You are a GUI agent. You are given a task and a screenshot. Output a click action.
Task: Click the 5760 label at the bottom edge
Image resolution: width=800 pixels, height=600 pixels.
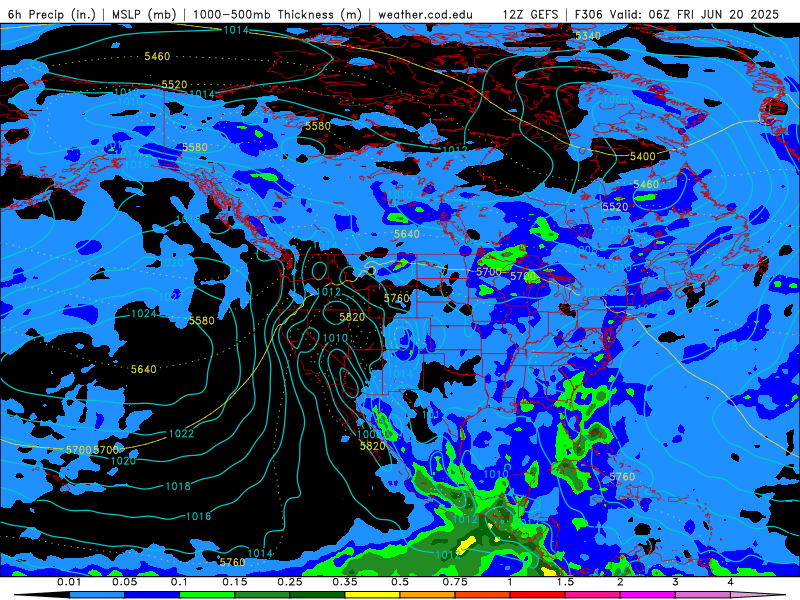click(x=233, y=562)
